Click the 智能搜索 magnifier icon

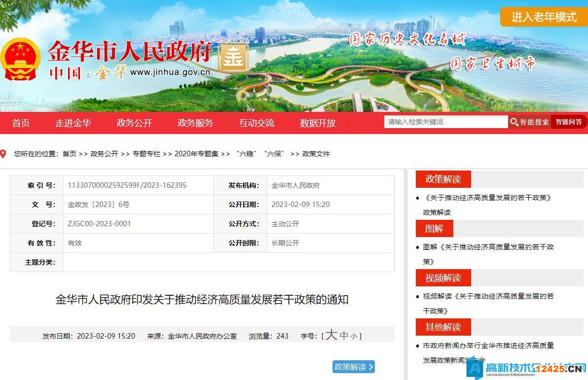515,122
